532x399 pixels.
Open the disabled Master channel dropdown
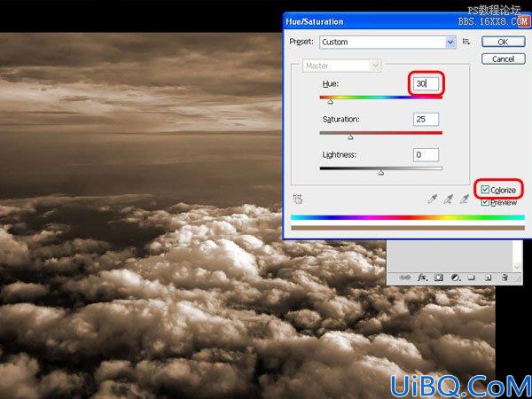tap(341, 66)
